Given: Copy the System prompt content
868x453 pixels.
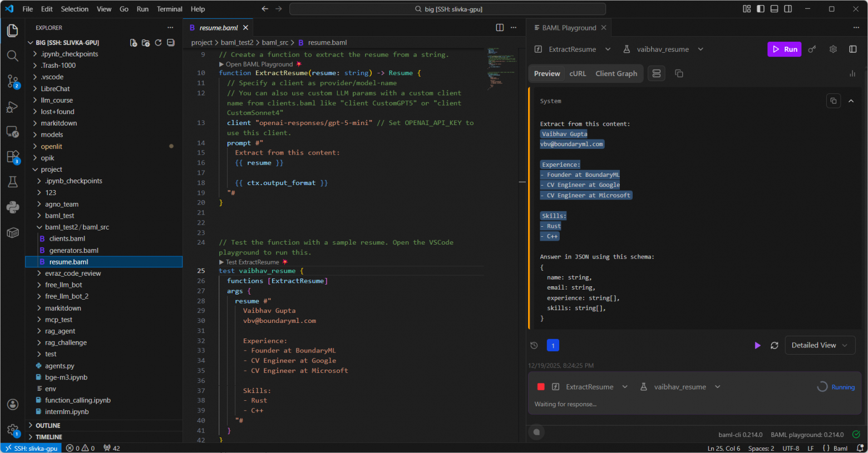Looking at the screenshot, I should pyautogui.click(x=833, y=101).
